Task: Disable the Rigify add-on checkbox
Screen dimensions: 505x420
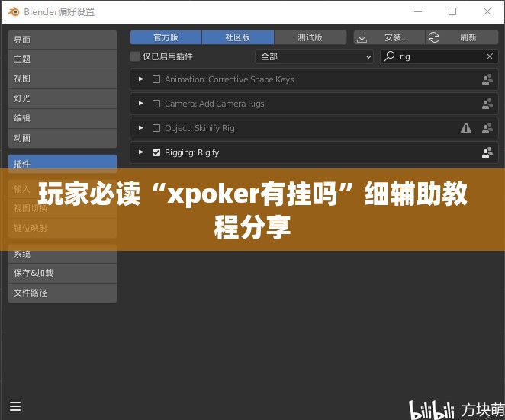Action: [156, 152]
